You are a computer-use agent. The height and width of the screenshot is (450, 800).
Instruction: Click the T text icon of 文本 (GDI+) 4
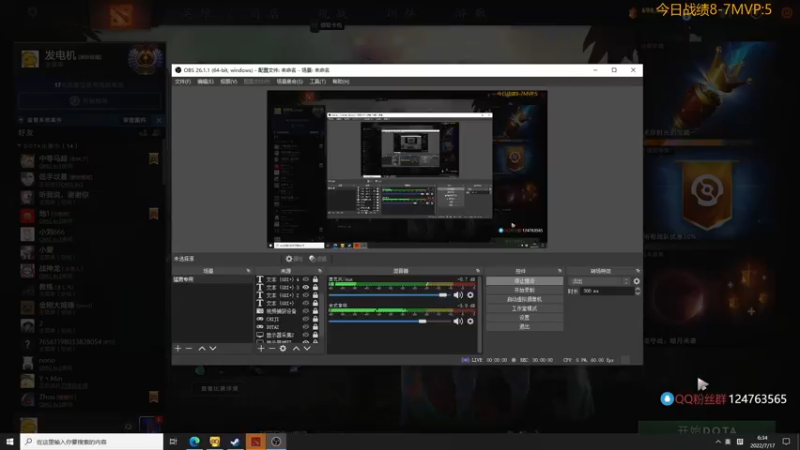click(260, 280)
